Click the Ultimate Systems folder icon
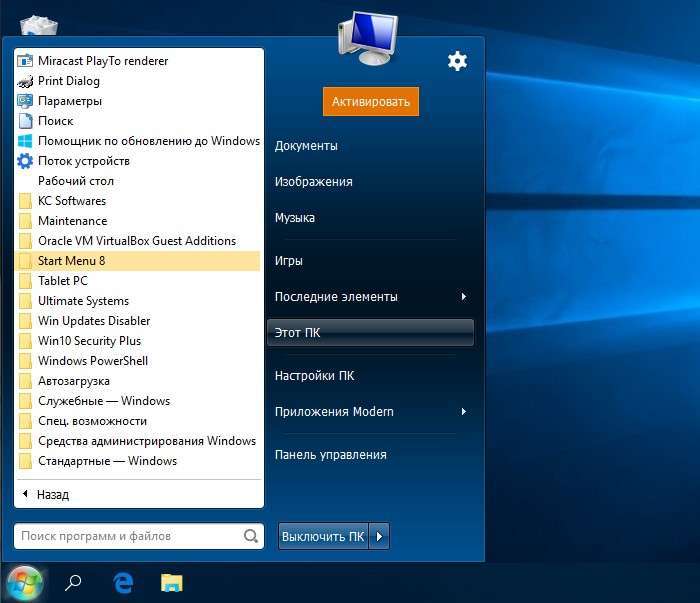The image size is (700, 603). pyautogui.click(x=25, y=301)
